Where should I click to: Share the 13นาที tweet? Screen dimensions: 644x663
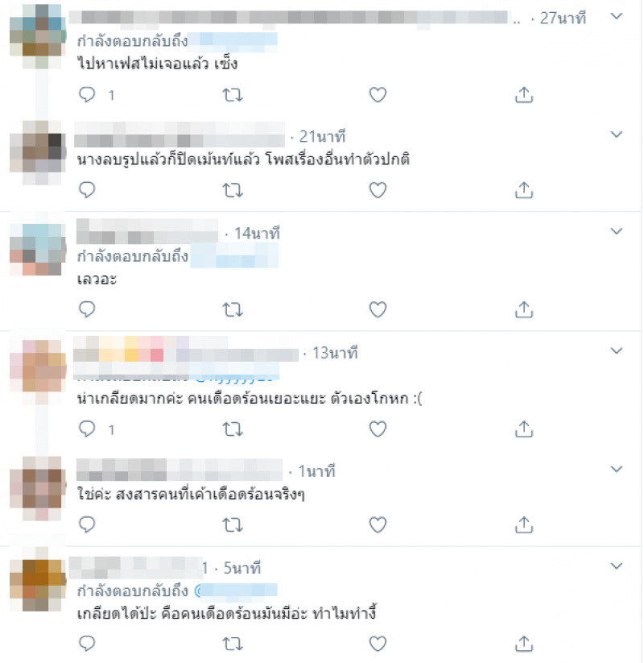[x=524, y=429]
